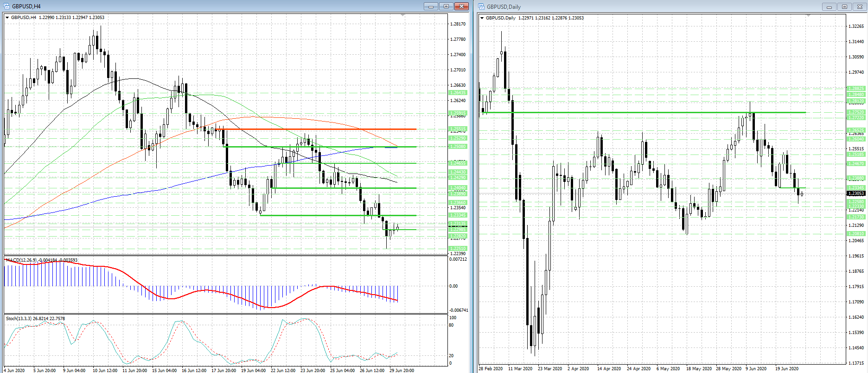Close the GBPUSD,H4 chart window
This screenshot has height=373, width=868.
(x=461, y=6)
